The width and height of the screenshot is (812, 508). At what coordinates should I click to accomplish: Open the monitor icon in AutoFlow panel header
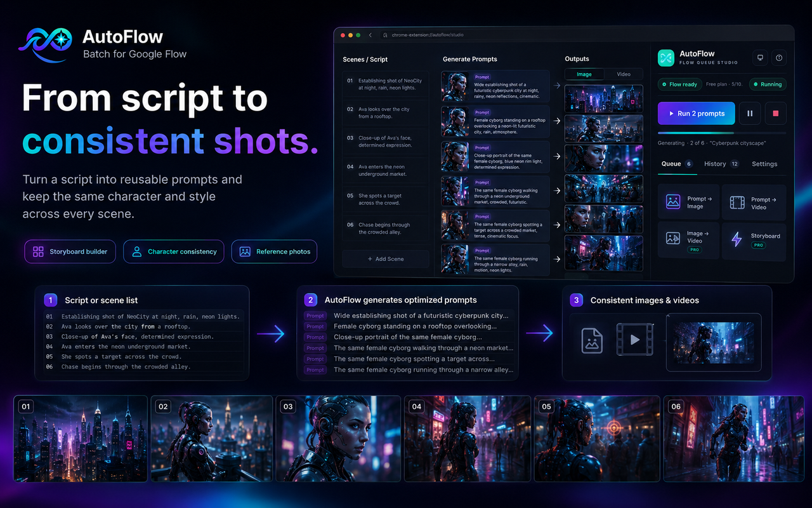coord(759,58)
